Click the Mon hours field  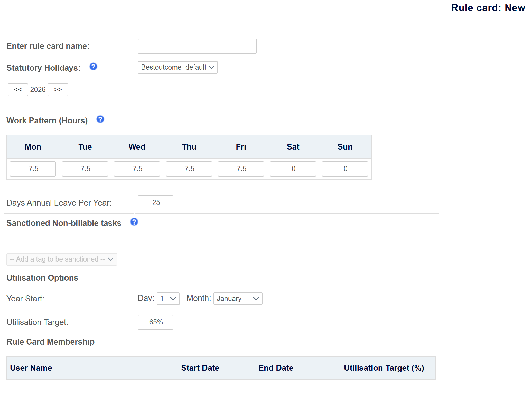pos(33,169)
